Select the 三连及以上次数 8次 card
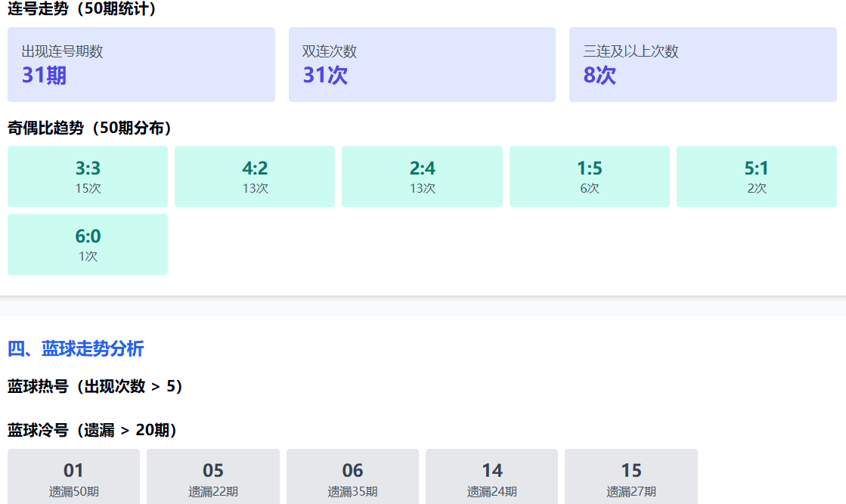The image size is (846, 504). coord(702,65)
